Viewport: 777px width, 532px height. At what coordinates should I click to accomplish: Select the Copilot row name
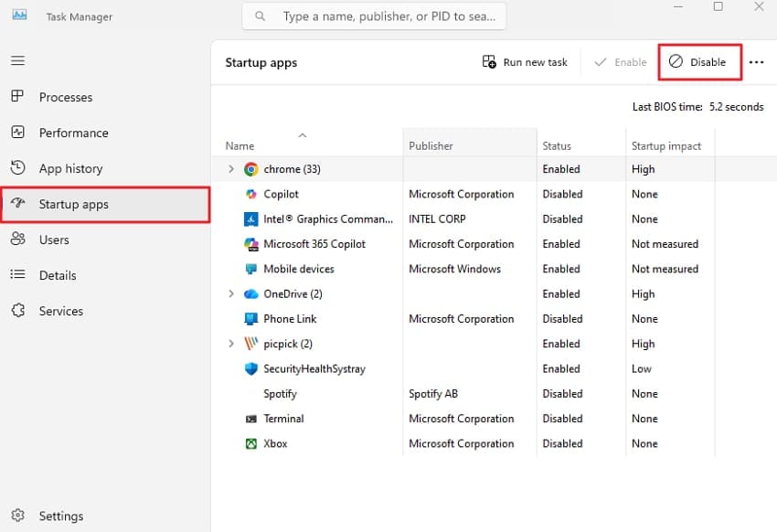tap(281, 194)
